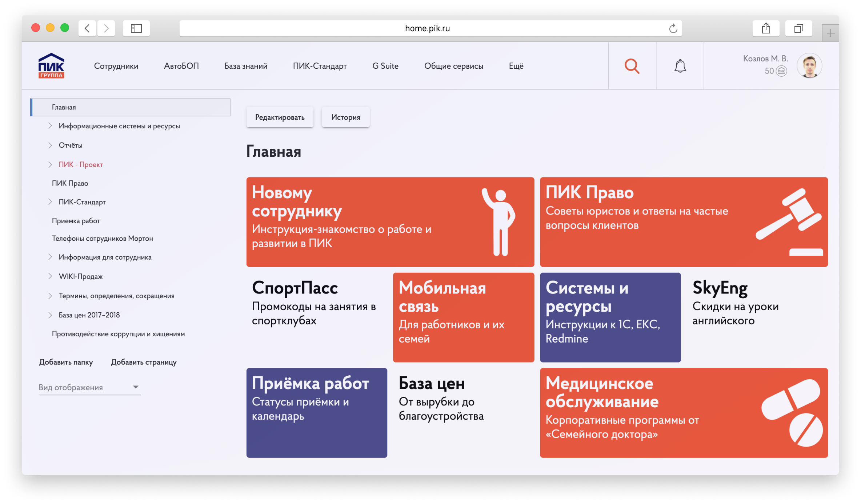The width and height of the screenshot is (861, 504).
Task: Show all tabs overview button
Action: click(799, 28)
